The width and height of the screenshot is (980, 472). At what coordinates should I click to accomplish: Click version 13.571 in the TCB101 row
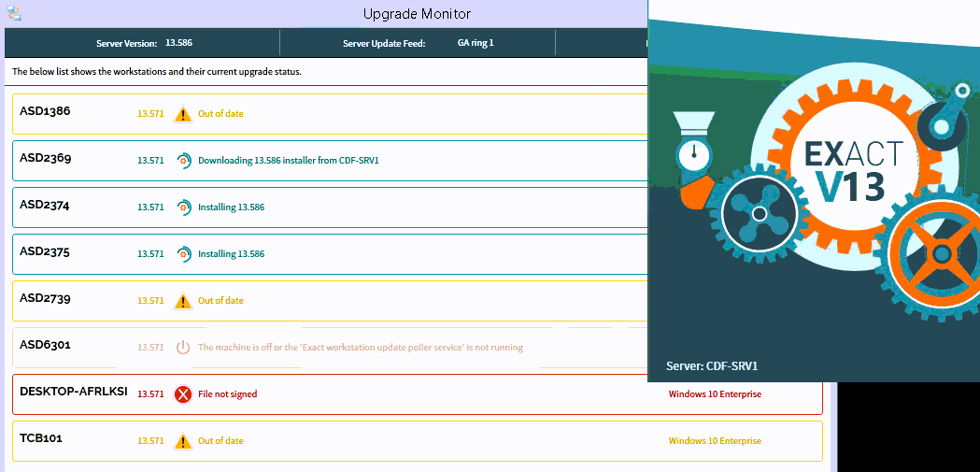click(150, 441)
